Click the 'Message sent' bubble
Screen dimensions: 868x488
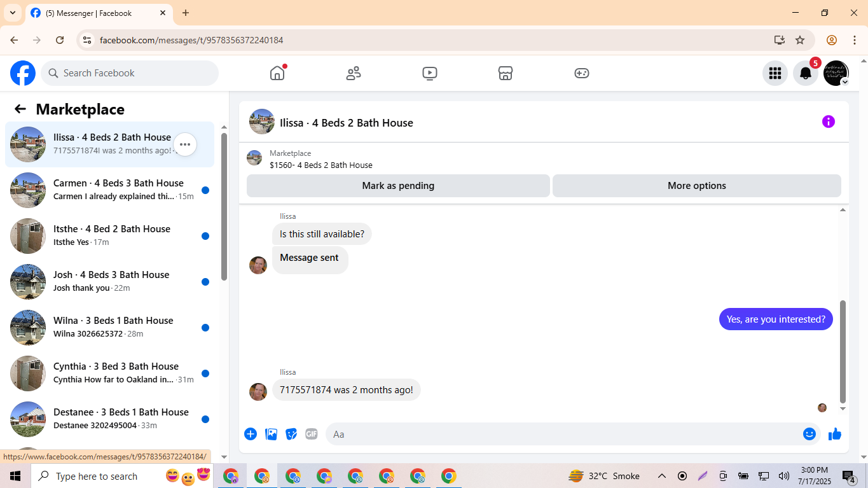click(310, 260)
